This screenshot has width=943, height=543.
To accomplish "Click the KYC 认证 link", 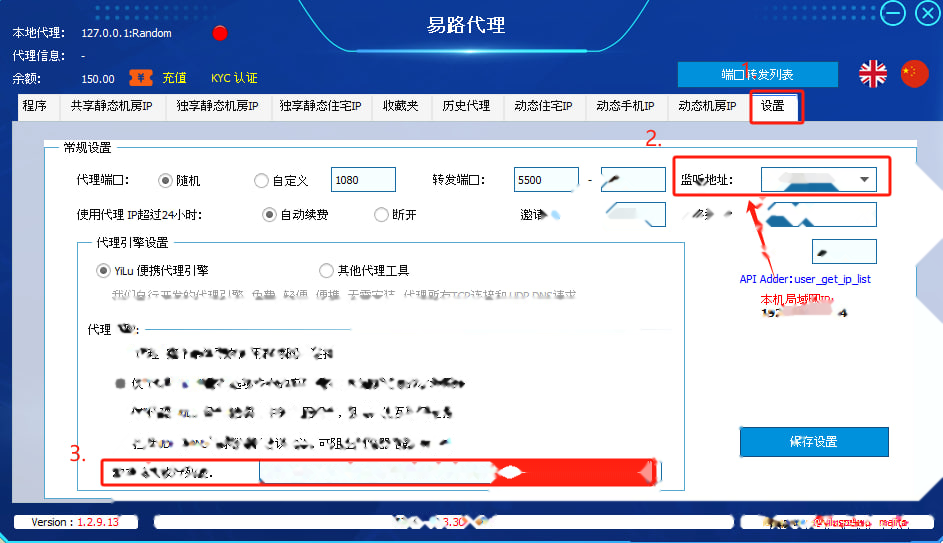I will click(234, 78).
